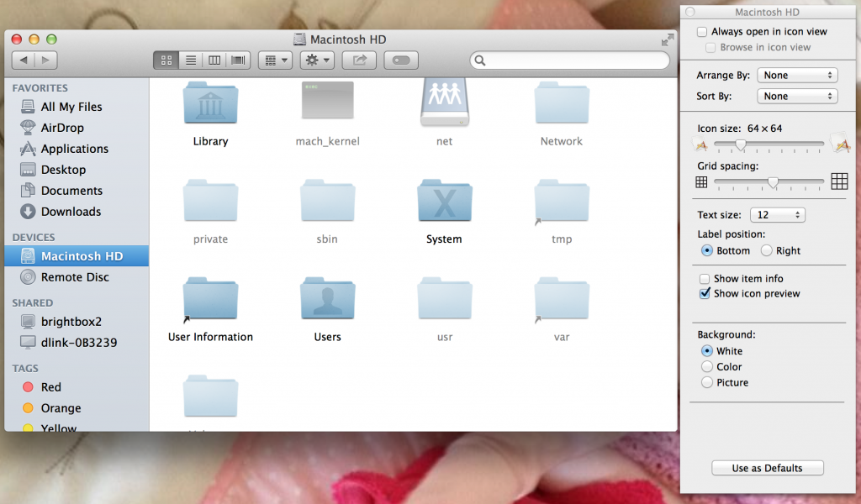The width and height of the screenshot is (861, 504).
Task: Open Applications from the sidebar
Action: click(x=77, y=149)
